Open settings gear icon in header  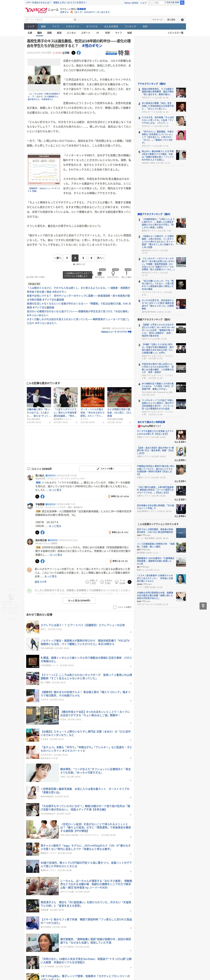(x=182, y=19)
